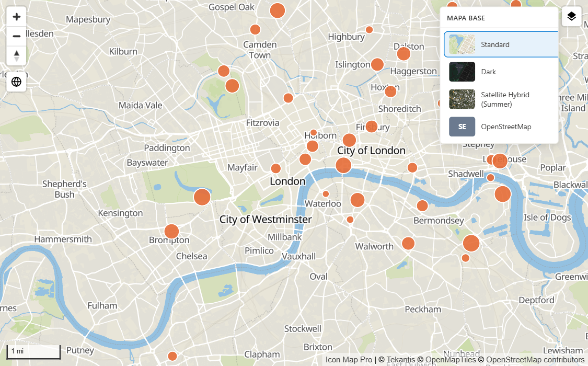Pick the OpenStreetMap base map option

pyautogui.click(x=501, y=127)
